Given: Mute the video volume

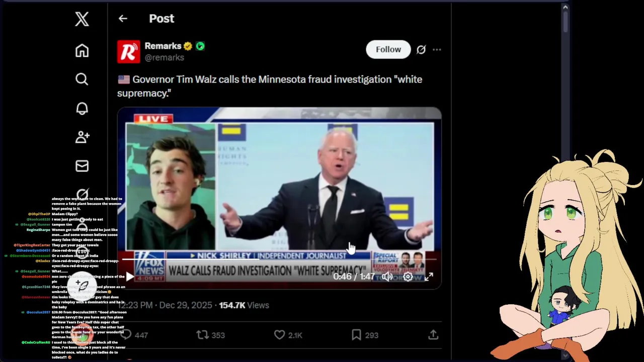Looking at the screenshot, I should 387,277.
